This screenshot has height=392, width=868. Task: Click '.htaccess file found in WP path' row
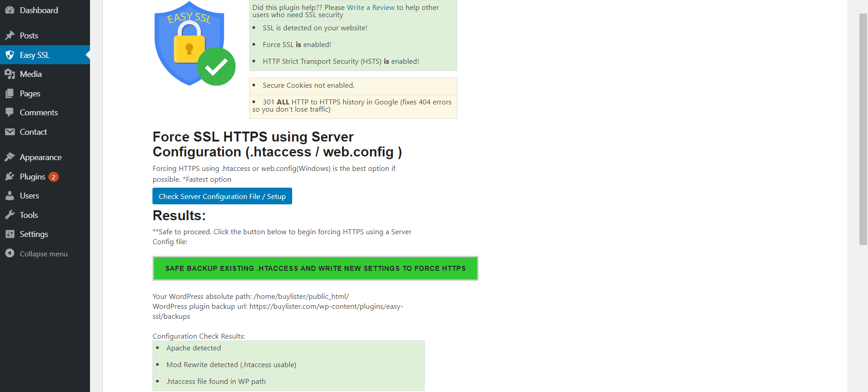coord(289,382)
